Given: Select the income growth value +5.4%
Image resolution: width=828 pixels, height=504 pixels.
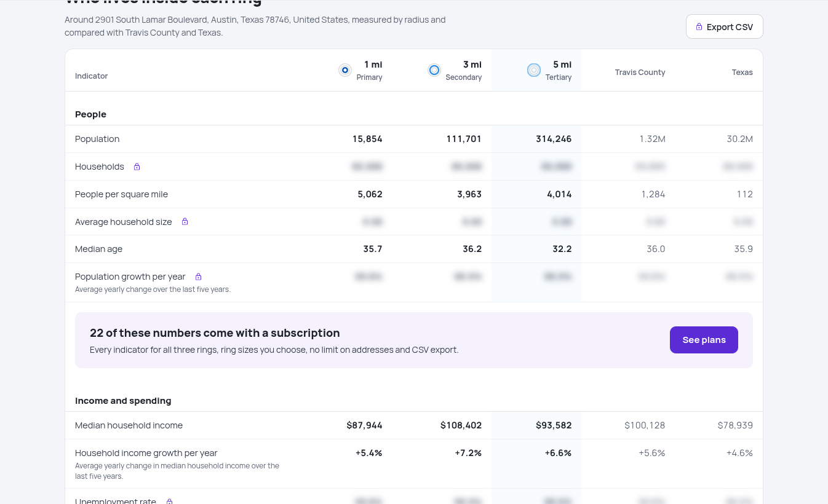Looking at the screenshot, I should tap(368, 453).
